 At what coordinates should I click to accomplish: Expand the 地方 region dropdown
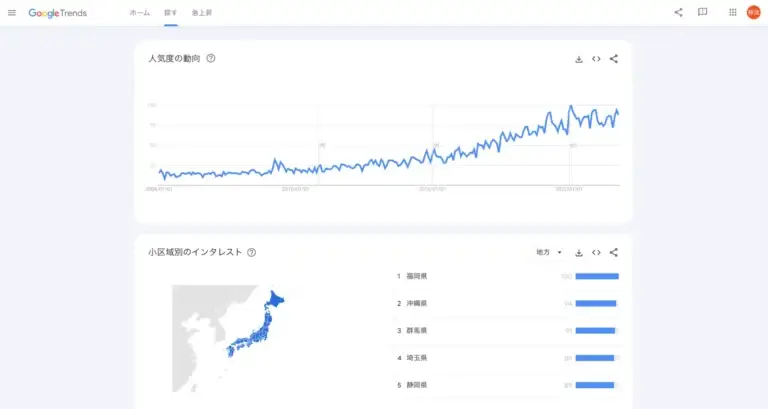tap(550, 253)
